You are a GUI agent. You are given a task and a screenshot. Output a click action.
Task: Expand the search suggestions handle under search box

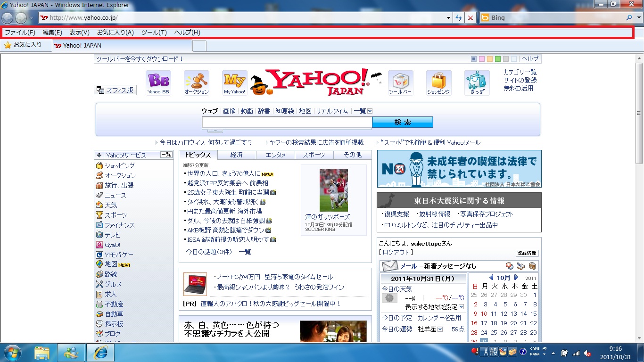coord(215,131)
